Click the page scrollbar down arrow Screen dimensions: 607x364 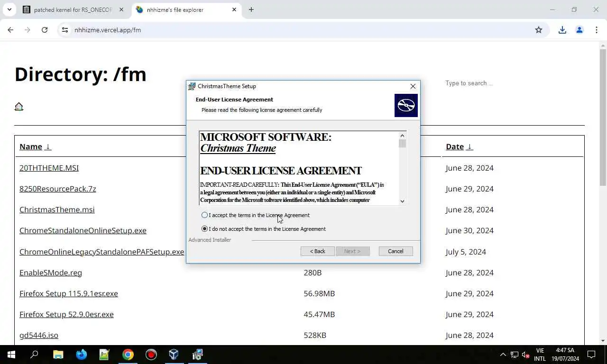tap(603, 341)
